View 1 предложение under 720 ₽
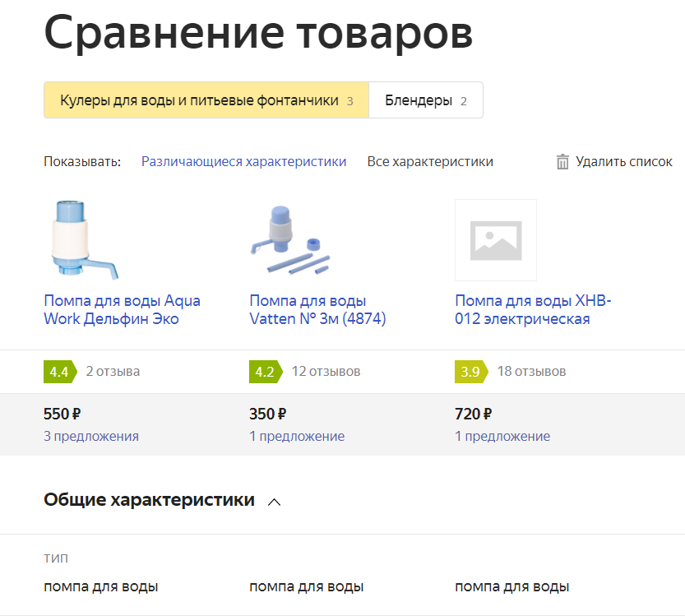685x616 pixels. (x=502, y=436)
